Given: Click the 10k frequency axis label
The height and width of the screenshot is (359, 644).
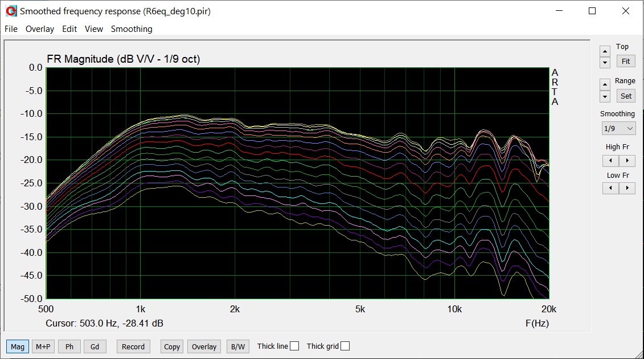Looking at the screenshot, I should [454, 309].
